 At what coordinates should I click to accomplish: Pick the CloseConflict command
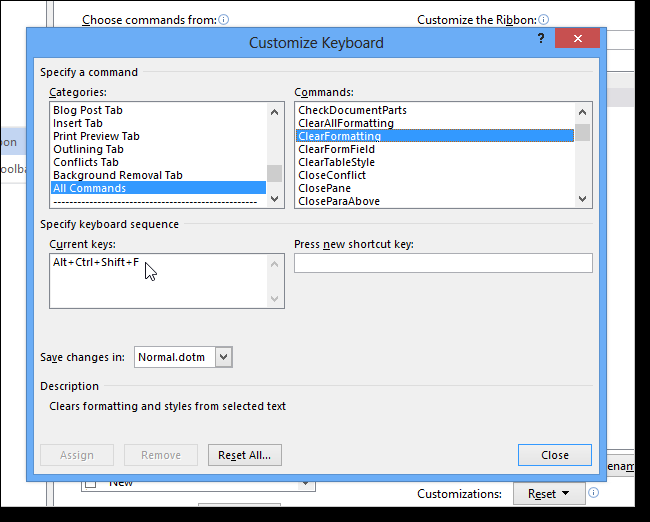click(x=332, y=175)
